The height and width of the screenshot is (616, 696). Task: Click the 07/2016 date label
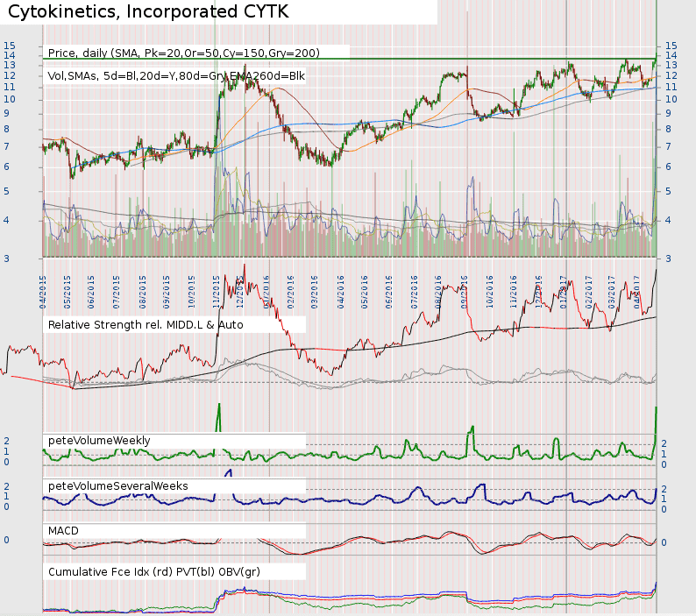(415, 292)
